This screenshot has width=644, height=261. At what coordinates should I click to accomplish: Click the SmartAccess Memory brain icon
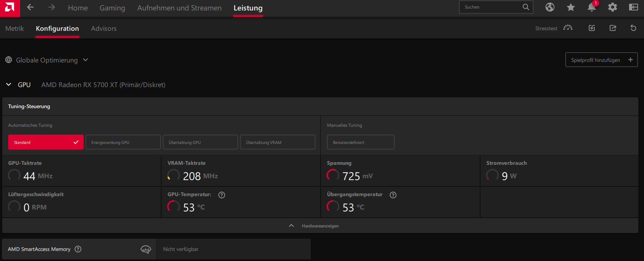146,249
